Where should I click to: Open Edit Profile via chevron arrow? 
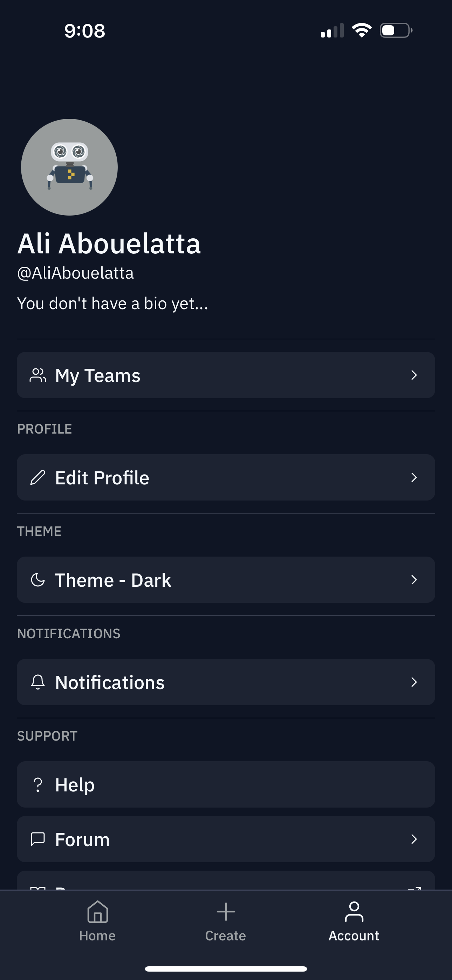coord(414,477)
